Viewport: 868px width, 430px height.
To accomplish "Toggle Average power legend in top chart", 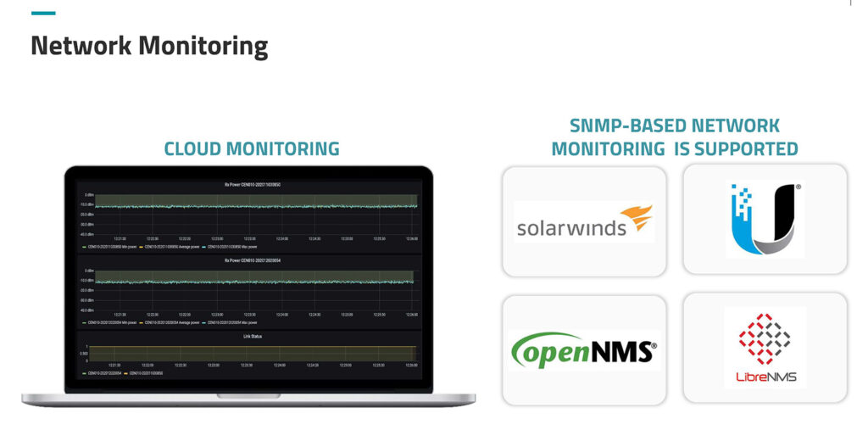I will pos(169,247).
